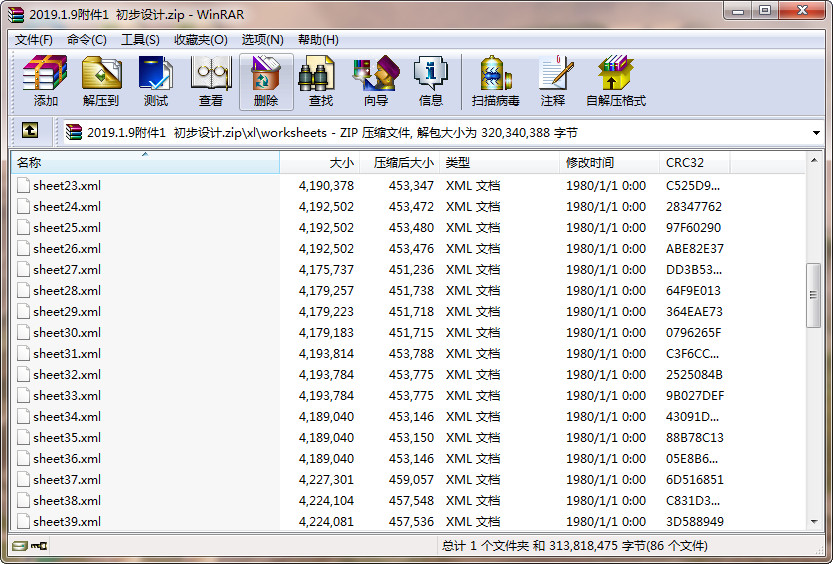833x564 pixels.
Task: Click the key password icon in status bar
Action: point(39,545)
